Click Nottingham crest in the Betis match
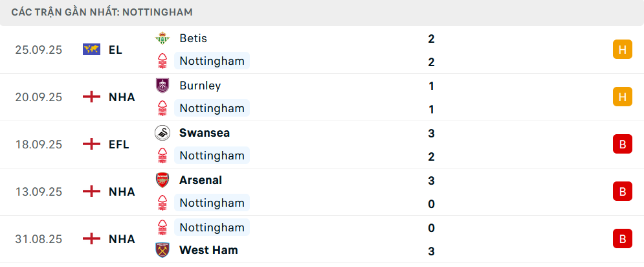 coord(162,62)
